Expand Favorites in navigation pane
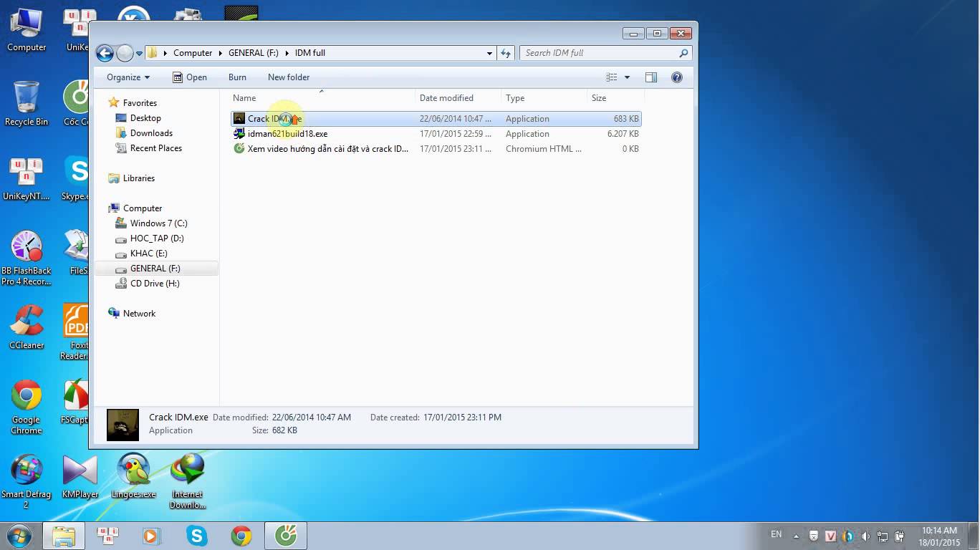Viewport: 980px width, 550px height. pos(140,103)
